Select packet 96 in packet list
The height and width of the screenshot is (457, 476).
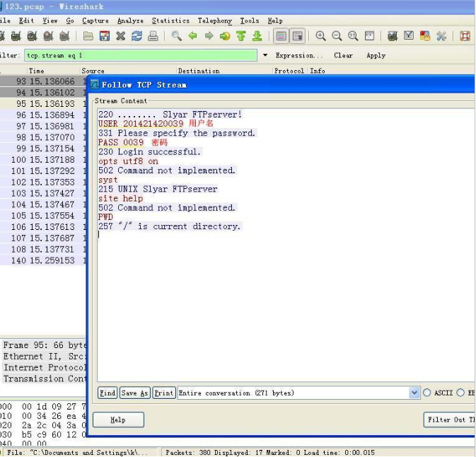(x=42, y=115)
